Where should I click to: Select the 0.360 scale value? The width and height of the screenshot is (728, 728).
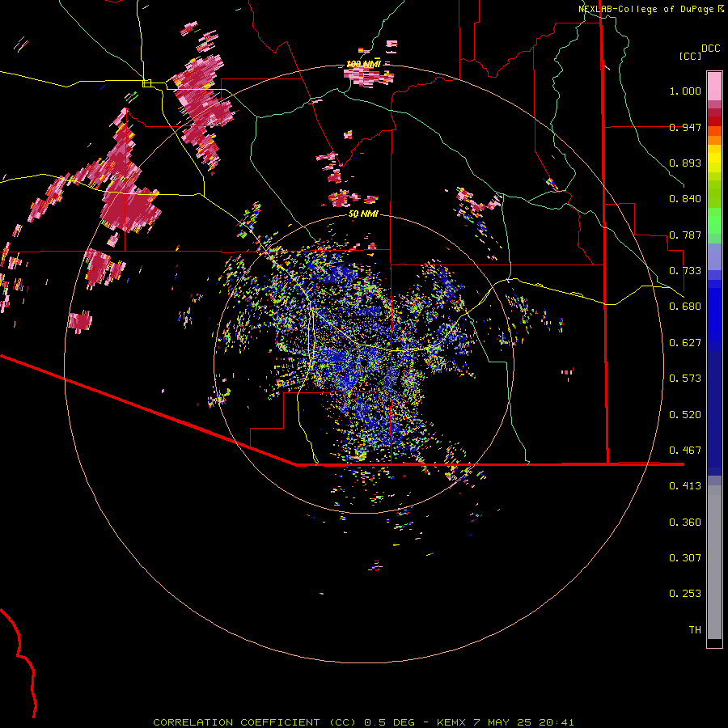(x=685, y=523)
